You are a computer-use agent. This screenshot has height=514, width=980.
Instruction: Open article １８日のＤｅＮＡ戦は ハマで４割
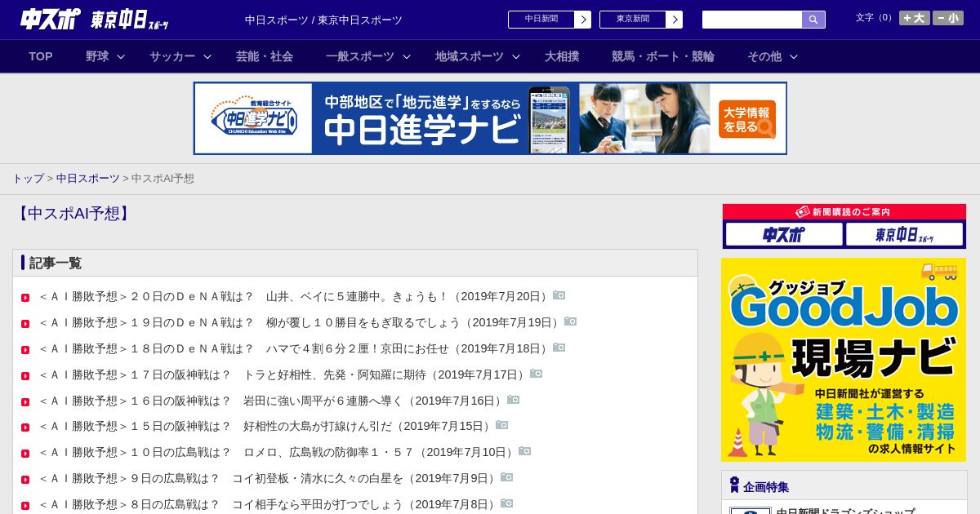295,348
